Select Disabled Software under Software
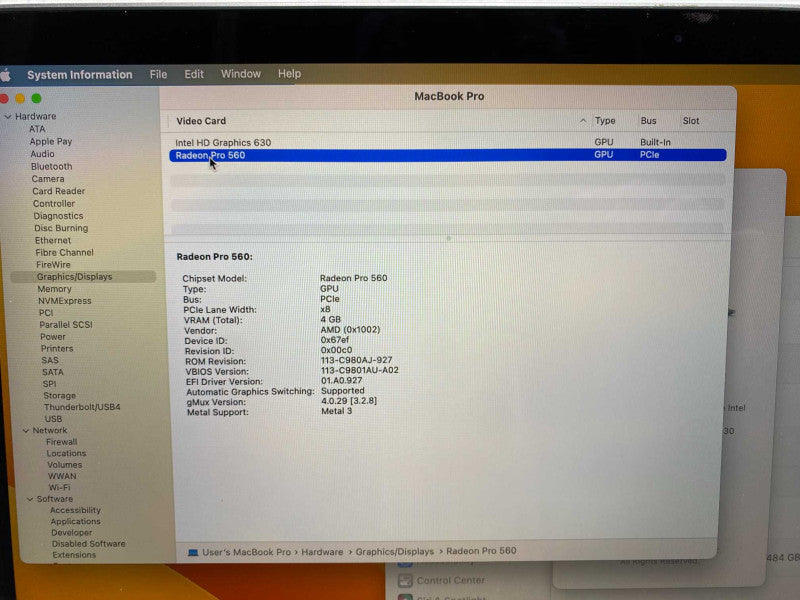The image size is (800, 600). pos(88,544)
